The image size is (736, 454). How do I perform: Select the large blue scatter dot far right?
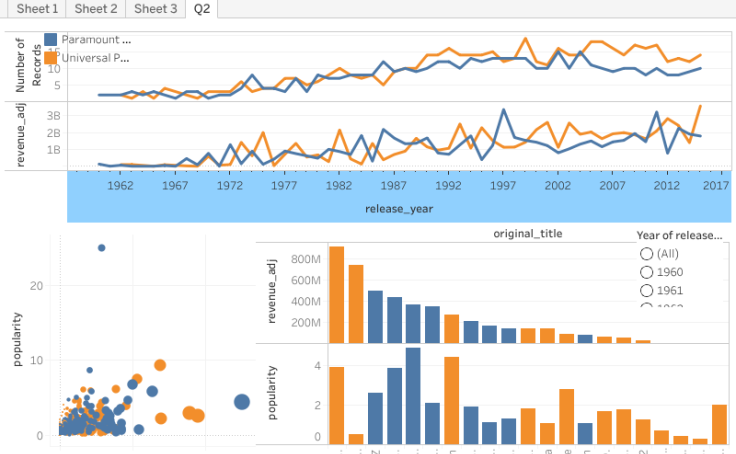tap(242, 402)
